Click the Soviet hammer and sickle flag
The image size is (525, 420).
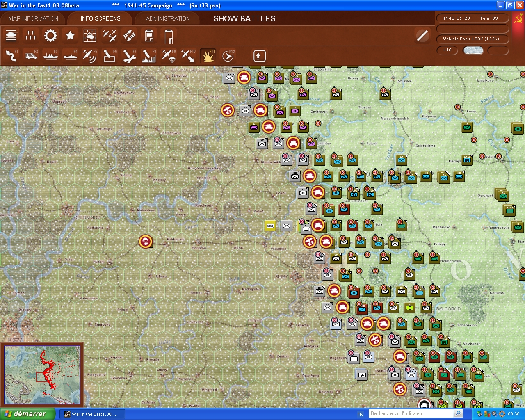[518, 19]
